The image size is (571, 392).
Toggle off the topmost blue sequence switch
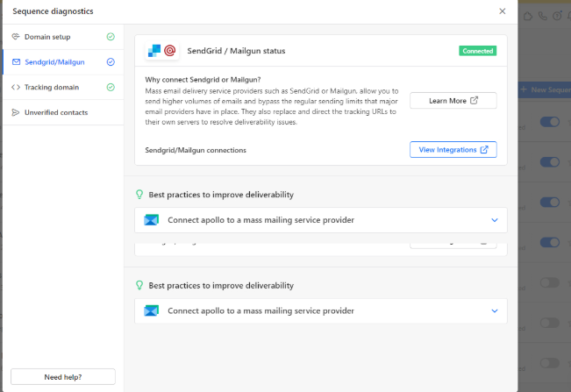click(x=549, y=123)
